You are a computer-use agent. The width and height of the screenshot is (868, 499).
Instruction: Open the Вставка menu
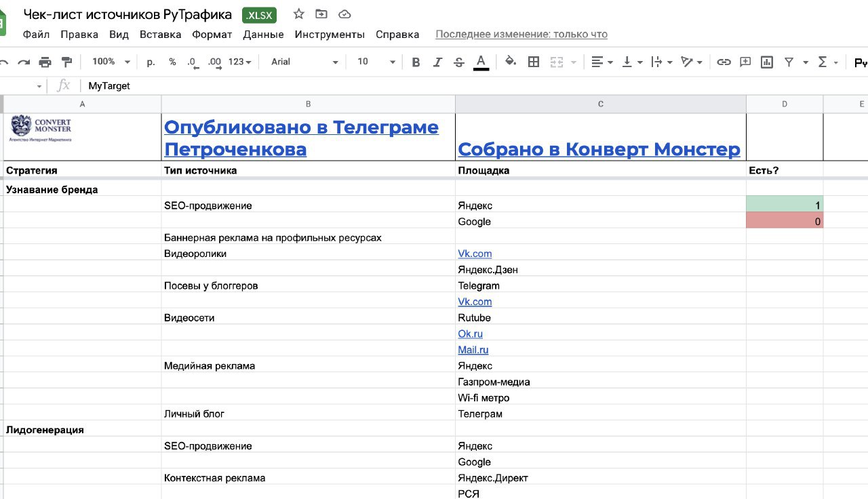(161, 35)
